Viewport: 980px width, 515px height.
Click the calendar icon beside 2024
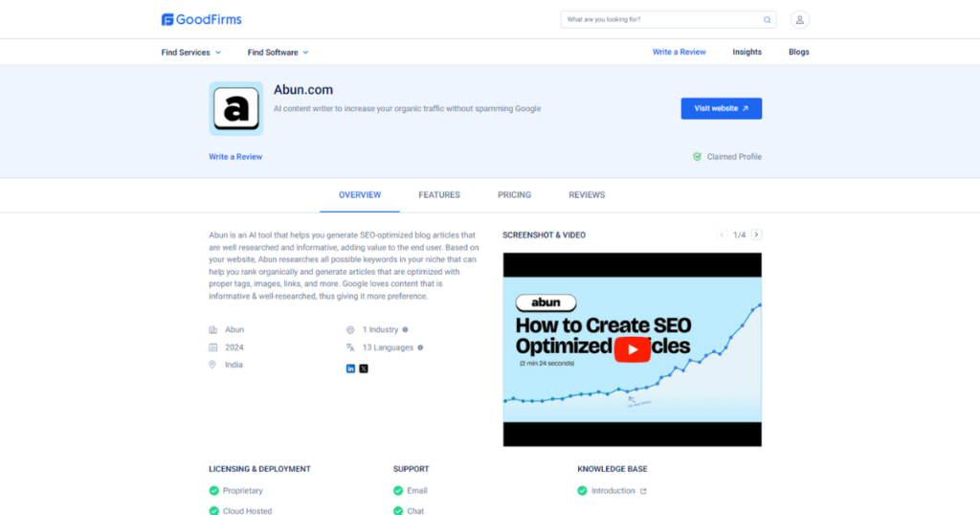(213, 347)
